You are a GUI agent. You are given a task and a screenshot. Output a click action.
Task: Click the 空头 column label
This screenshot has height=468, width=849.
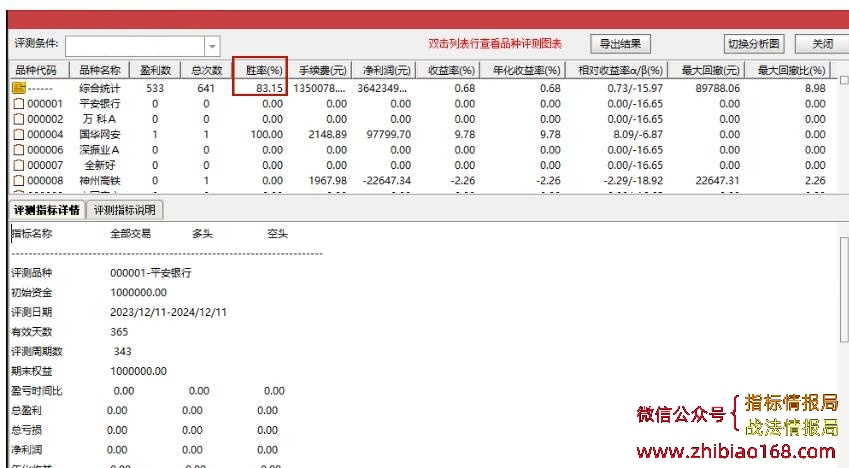pos(277,233)
